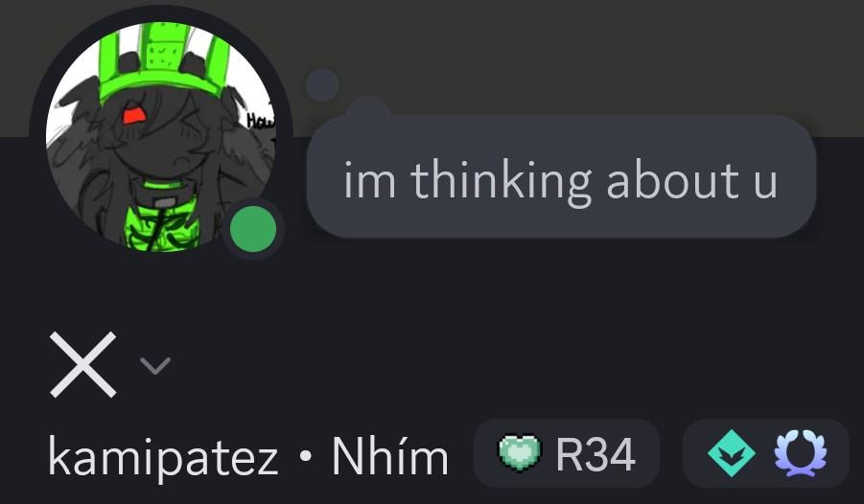Click the Nhím pronouns text
Image resolution: width=864 pixels, height=504 pixels.
coord(390,456)
